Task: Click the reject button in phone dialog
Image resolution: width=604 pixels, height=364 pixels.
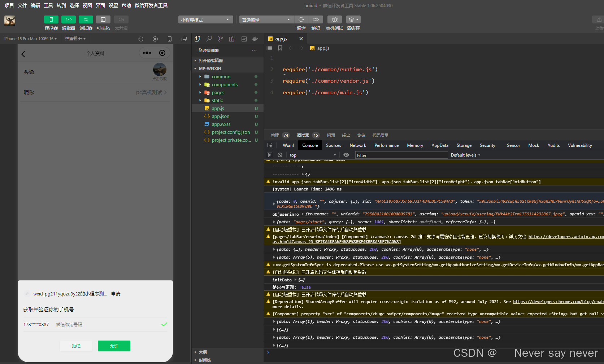Action: 76,346
